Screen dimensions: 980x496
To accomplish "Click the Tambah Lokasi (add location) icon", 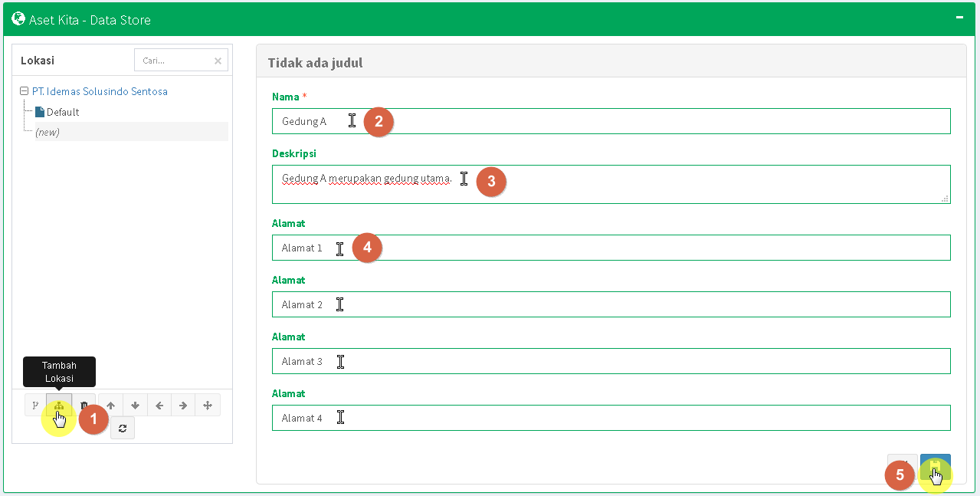I will (x=59, y=405).
